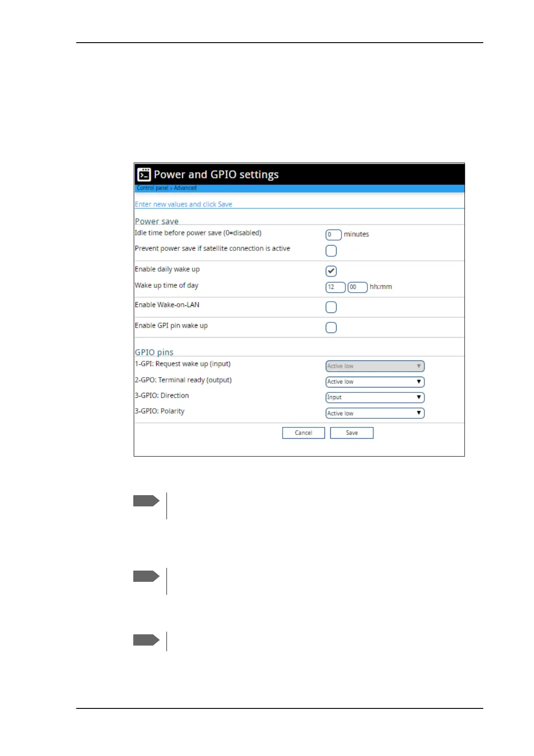Click the Idle time minutes input field
Viewport: 534px width, 756px height.
pos(333,234)
